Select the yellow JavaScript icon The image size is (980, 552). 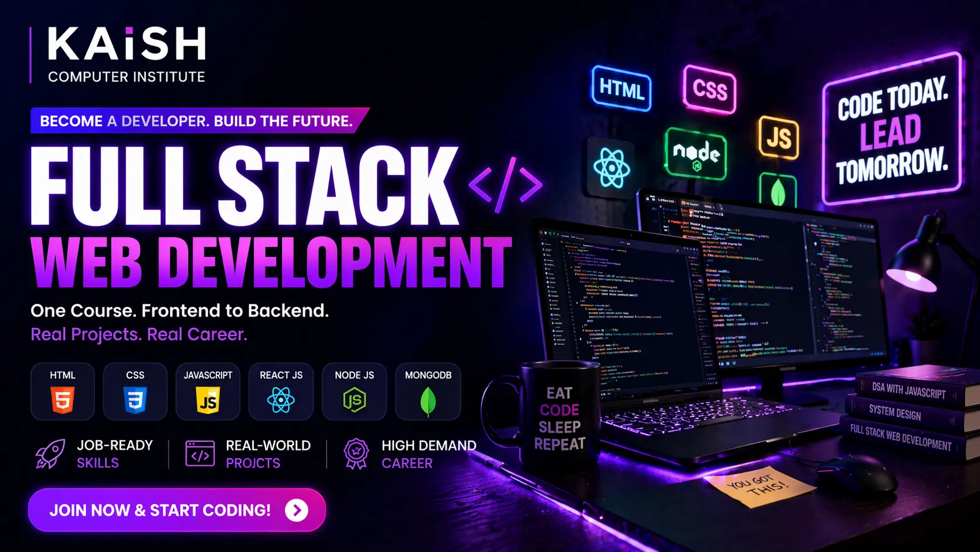click(x=208, y=399)
